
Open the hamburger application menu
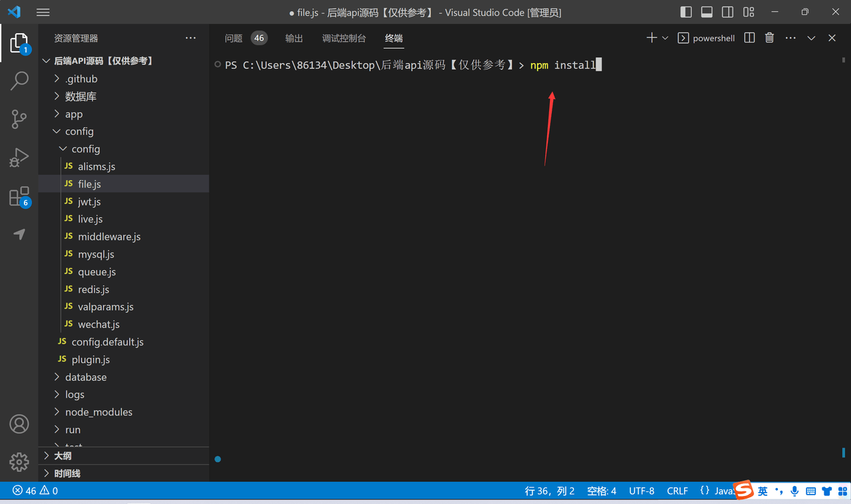click(43, 12)
